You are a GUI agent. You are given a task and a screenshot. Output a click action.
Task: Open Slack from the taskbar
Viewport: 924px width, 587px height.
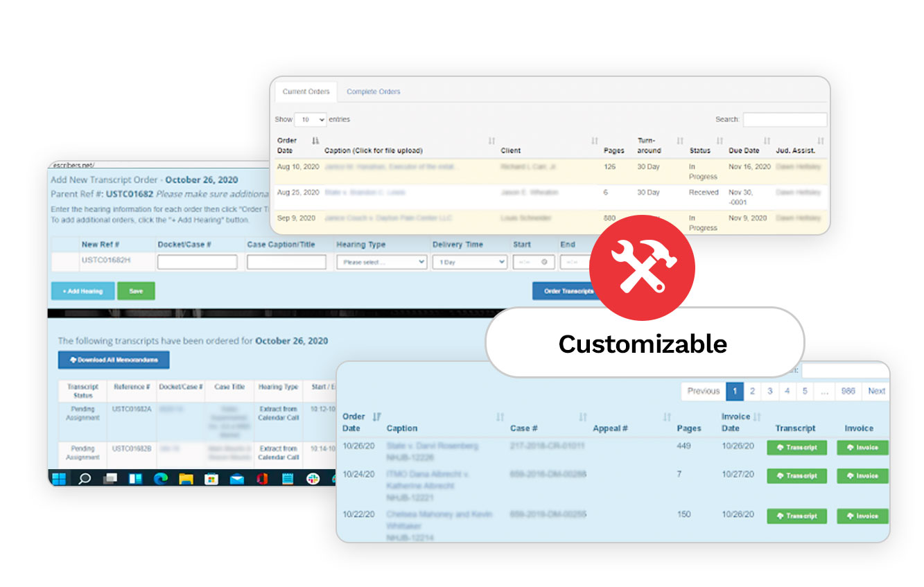click(313, 478)
